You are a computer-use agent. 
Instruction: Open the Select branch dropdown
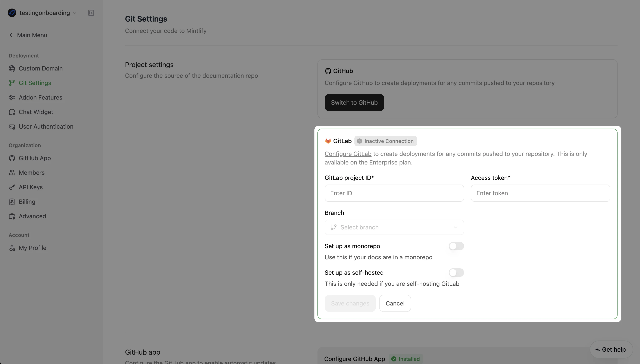[394, 227]
